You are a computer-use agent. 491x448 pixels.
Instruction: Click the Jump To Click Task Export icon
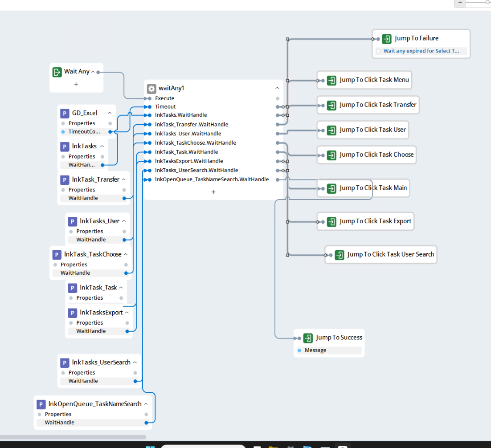[x=331, y=222]
